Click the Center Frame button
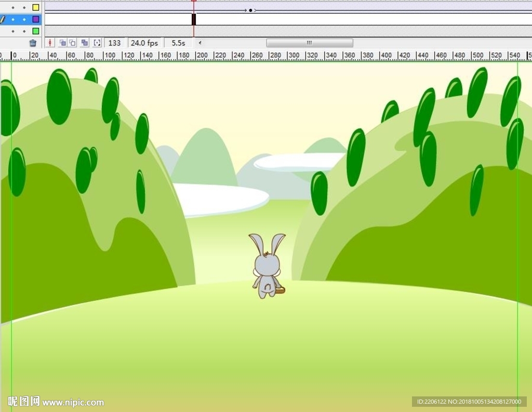Image resolution: width=532 pixels, height=412 pixels. pyautogui.click(x=50, y=43)
